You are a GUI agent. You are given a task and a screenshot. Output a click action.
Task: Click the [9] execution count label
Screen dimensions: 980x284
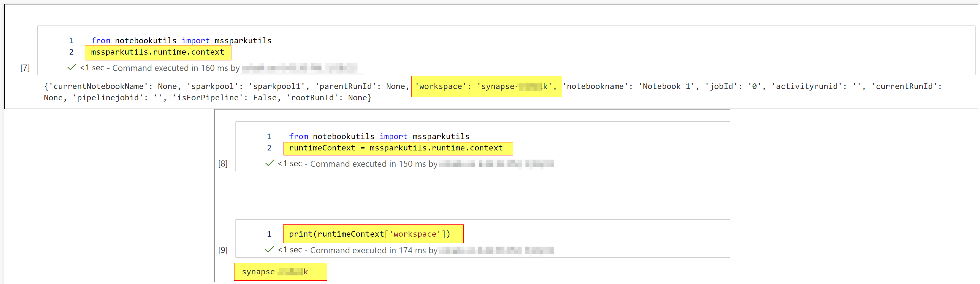223,250
